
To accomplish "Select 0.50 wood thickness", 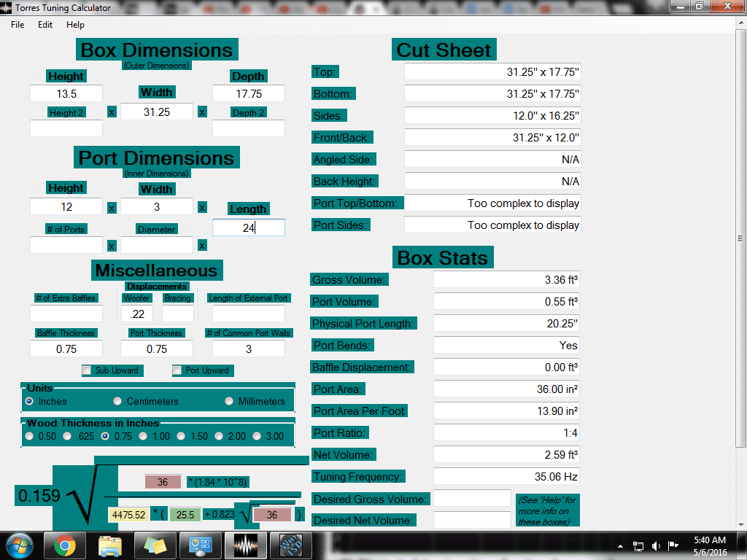I will tap(29, 436).
